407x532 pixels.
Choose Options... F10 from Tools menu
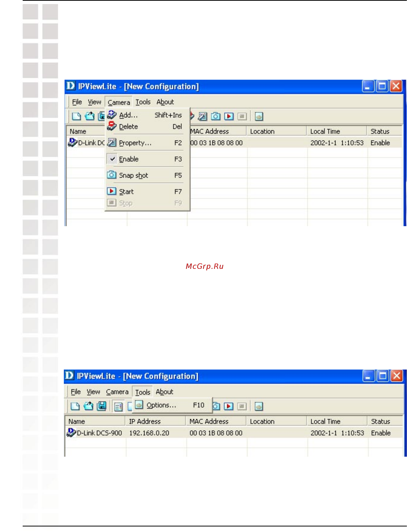tap(172, 405)
